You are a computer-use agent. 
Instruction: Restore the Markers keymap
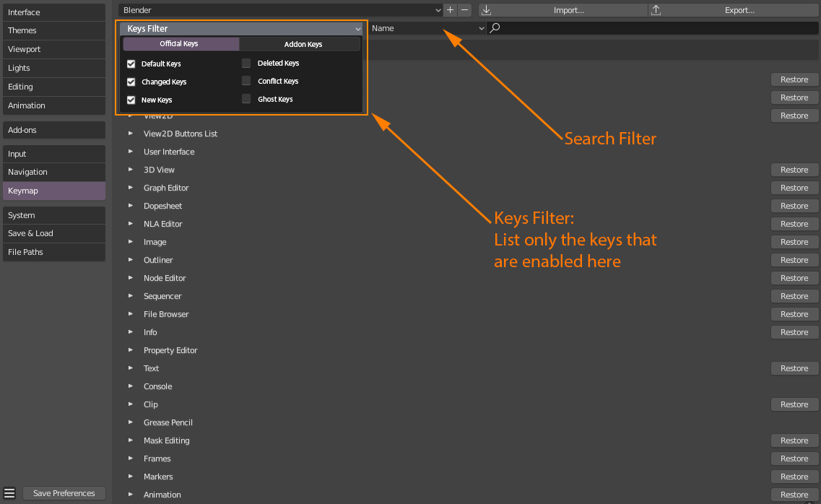(794, 477)
